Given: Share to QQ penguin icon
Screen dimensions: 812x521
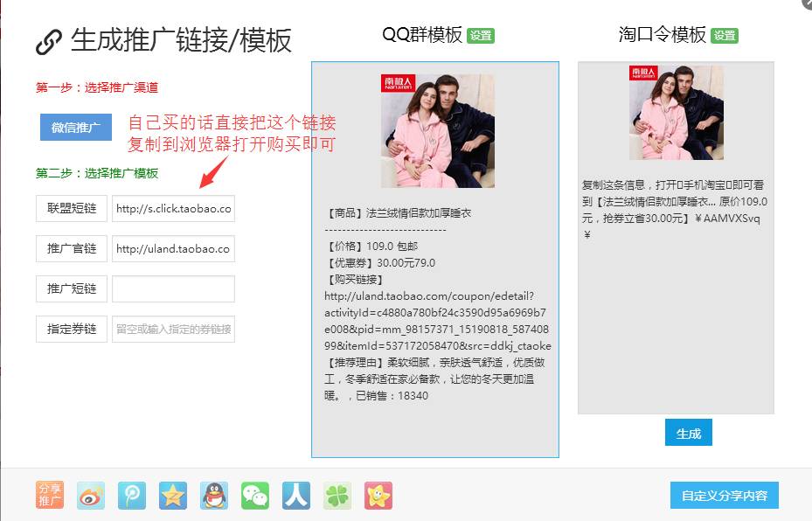Looking at the screenshot, I should click(x=214, y=496).
